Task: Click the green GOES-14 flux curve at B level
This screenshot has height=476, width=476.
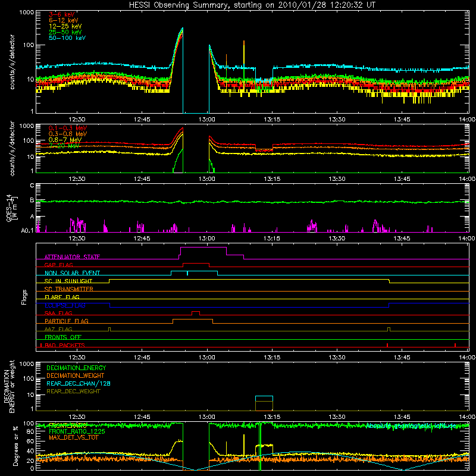Action: pos(252,202)
